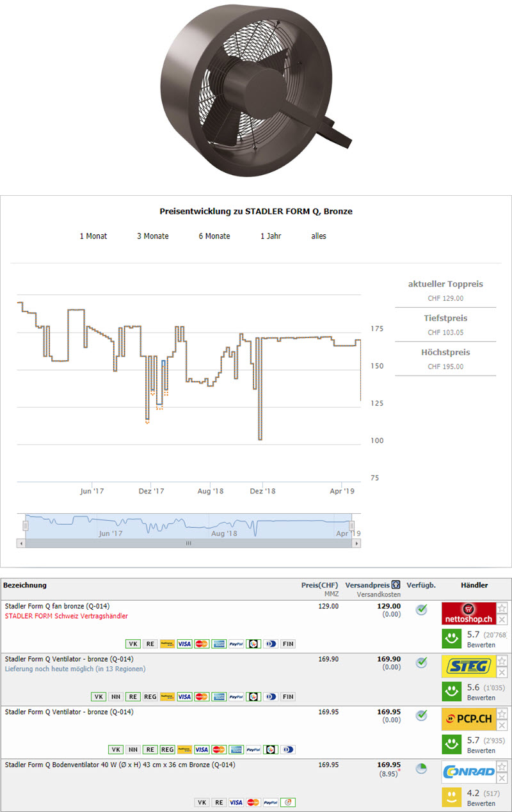
Task: Click Tiefstpreis value CHF 103.05
Action: 445,333
